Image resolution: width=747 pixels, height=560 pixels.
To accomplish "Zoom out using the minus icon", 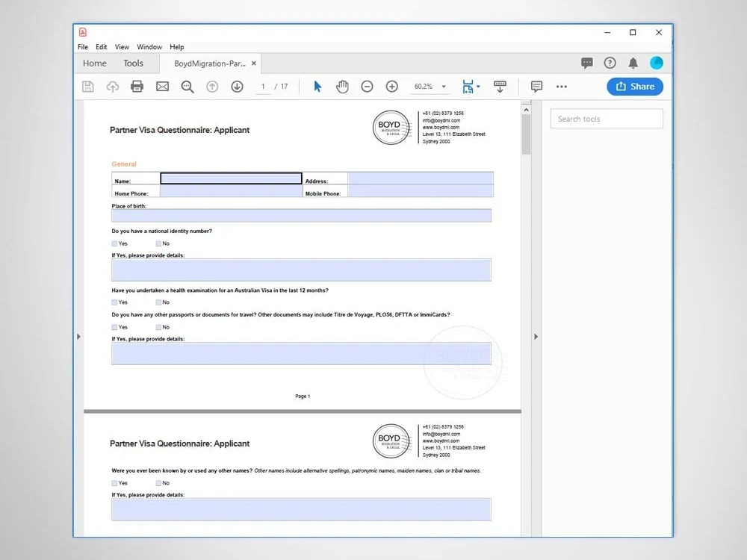I will coord(367,86).
